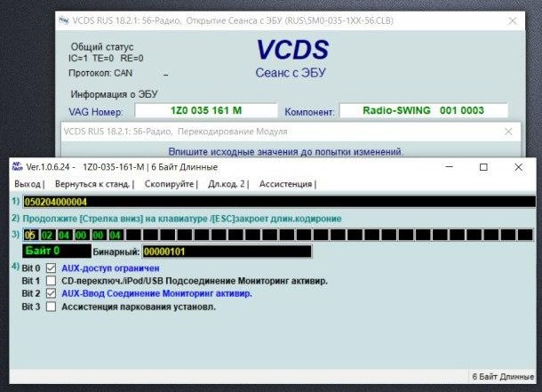Click the VAG Номер: label
The height and width of the screenshot is (392, 542).
96,112
